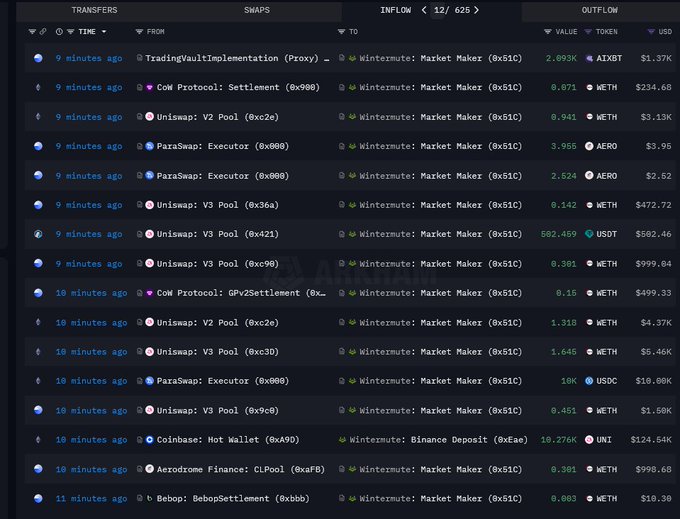Click the $10.00K USD amount

tap(654, 381)
